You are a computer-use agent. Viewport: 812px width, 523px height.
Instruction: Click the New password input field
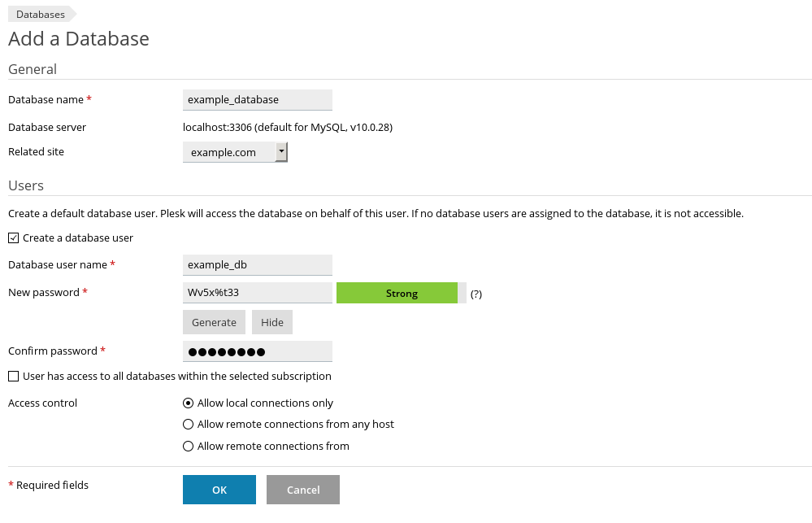pyautogui.click(x=258, y=292)
